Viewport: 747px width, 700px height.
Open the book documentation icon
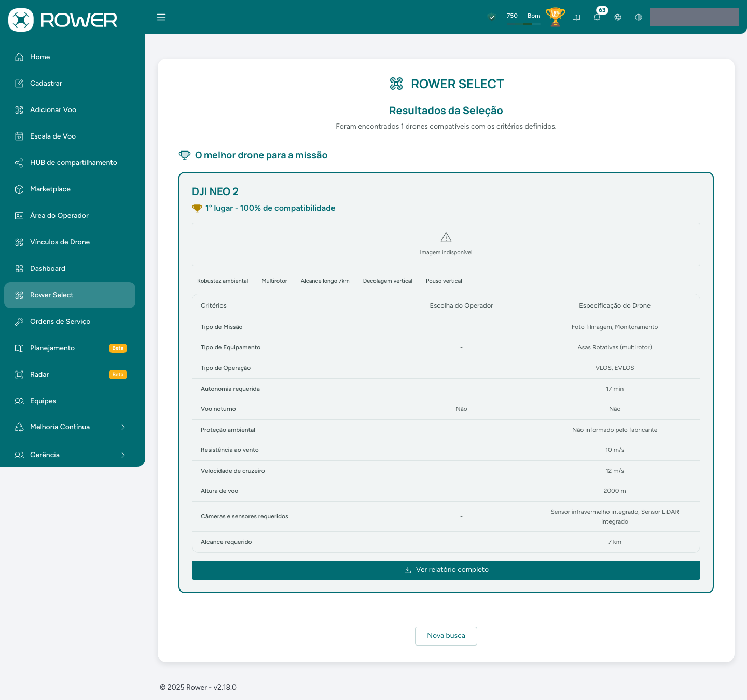576,17
